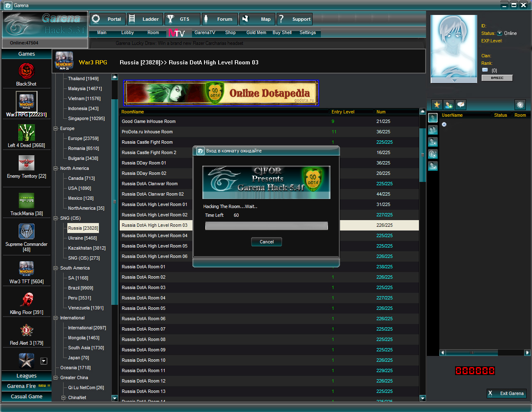Open buddy panel gear settings icon
The height and width of the screenshot is (412, 532).
pos(520,105)
